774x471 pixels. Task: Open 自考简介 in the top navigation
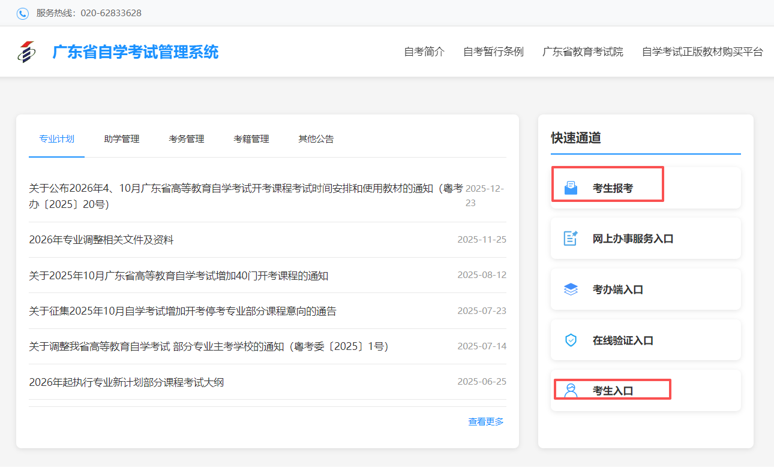424,52
